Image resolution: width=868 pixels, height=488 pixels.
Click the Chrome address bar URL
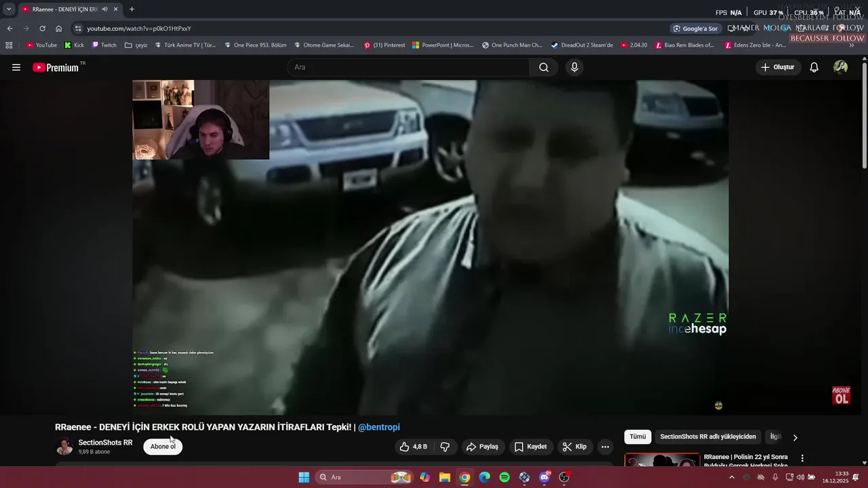click(139, 28)
